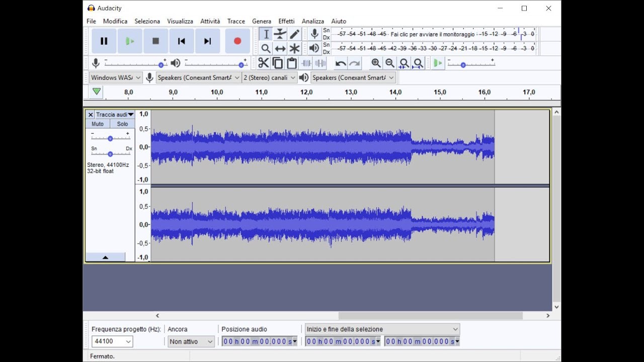Pause playback with the Pause button
This screenshot has height=362, width=644.
tap(104, 41)
